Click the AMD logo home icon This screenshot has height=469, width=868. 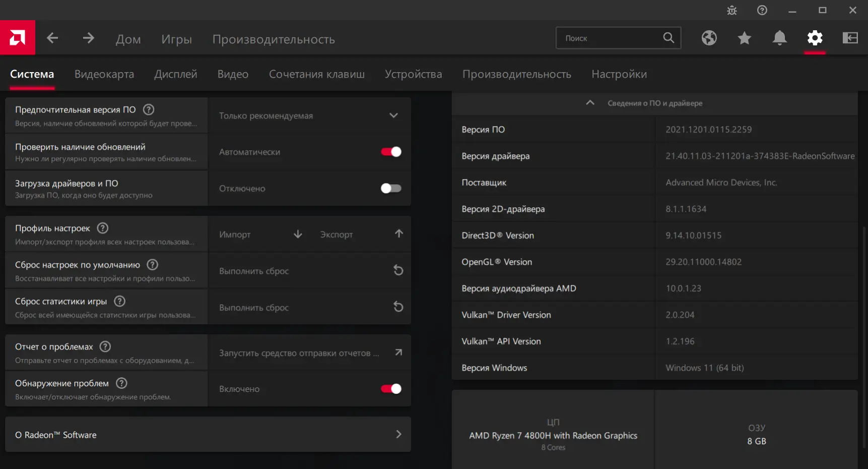tap(17, 38)
